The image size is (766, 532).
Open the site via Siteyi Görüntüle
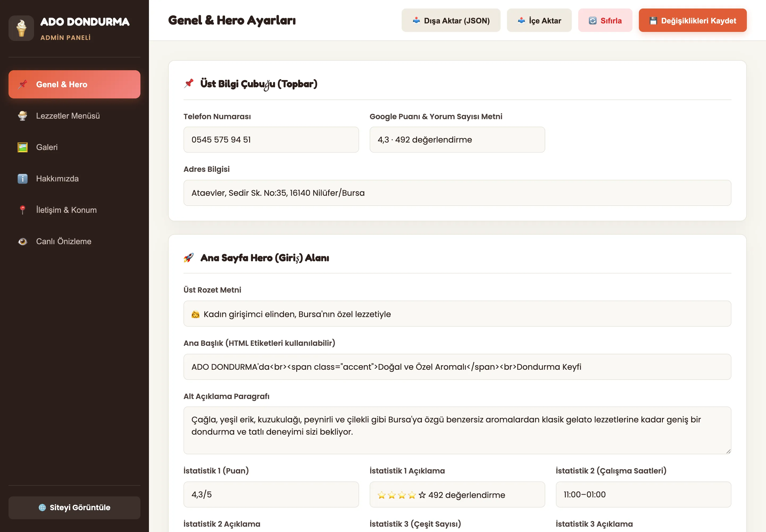[74, 508]
